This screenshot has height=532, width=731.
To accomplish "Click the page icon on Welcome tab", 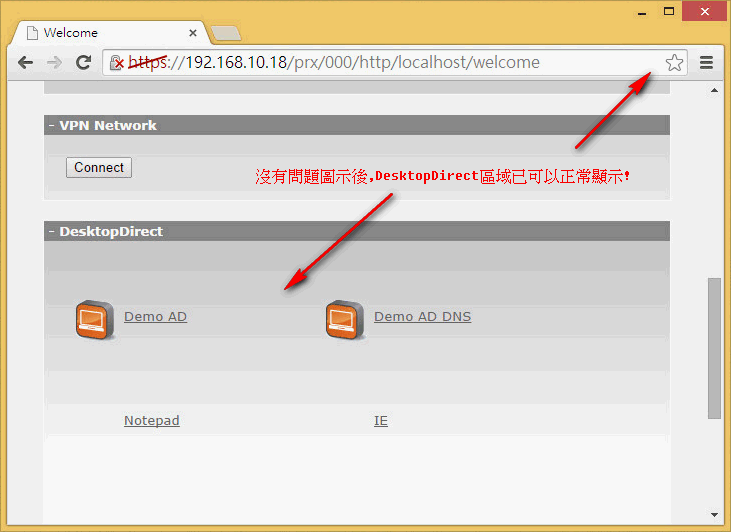I will 32,33.
